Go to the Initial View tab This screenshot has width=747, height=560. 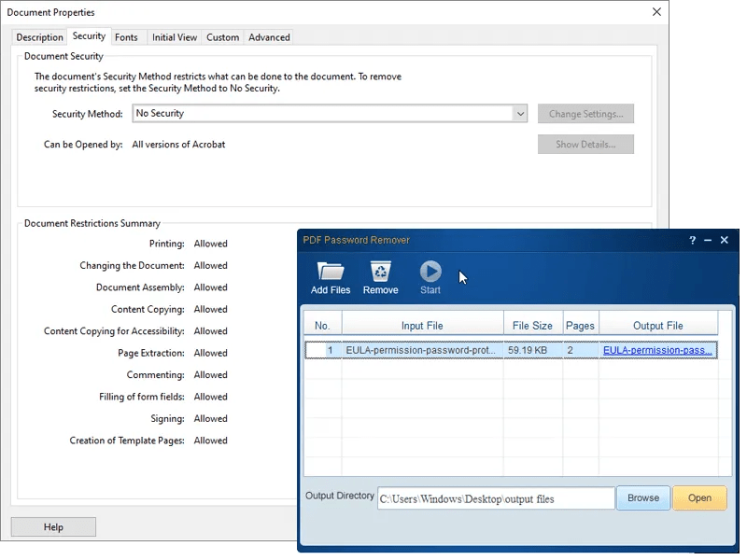coord(174,37)
